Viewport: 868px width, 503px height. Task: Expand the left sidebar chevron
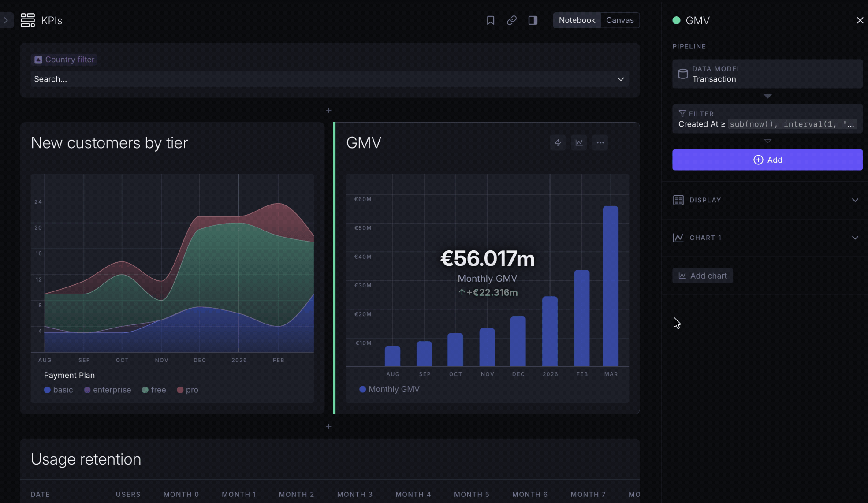tap(6, 20)
